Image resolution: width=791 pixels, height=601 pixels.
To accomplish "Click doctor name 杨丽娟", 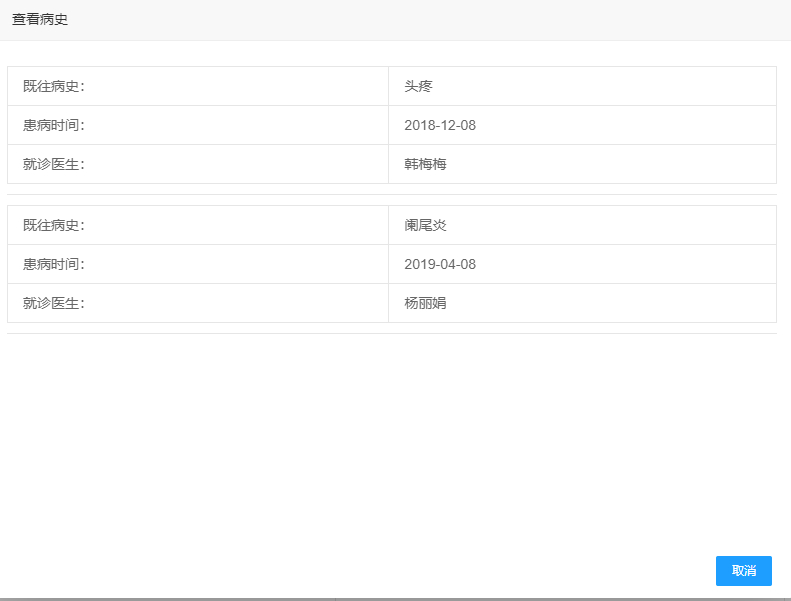I will point(425,303).
